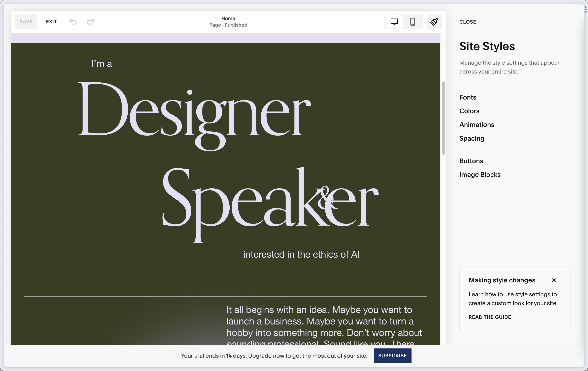Click the three-dot handle at window edge
This screenshot has height=371, width=588.
(x=586, y=9)
